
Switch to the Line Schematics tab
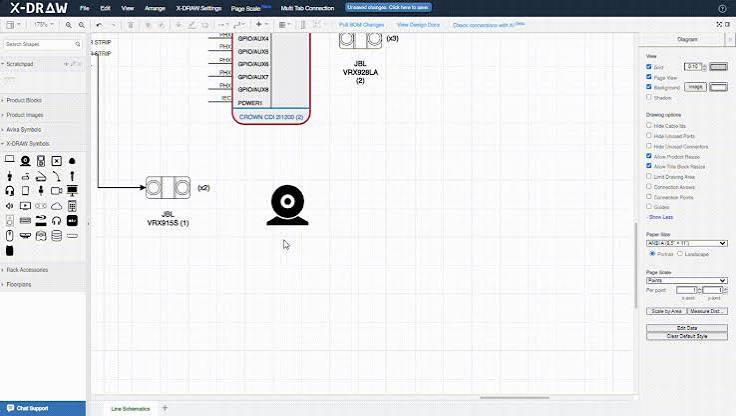tap(130, 408)
